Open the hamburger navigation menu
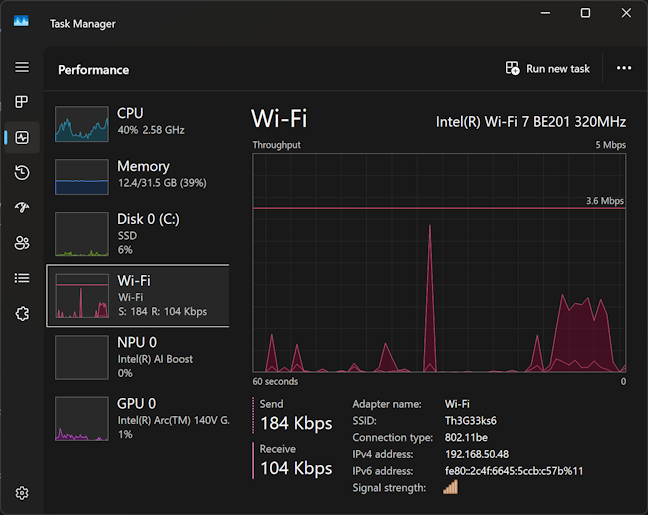The height and width of the screenshot is (515, 648). [x=22, y=67]
